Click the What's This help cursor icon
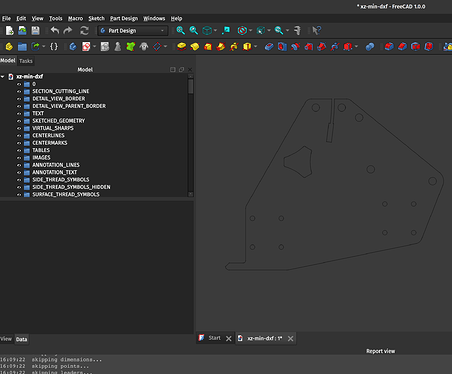This screenshot has width=452, height=374. [x=316, y=31]
